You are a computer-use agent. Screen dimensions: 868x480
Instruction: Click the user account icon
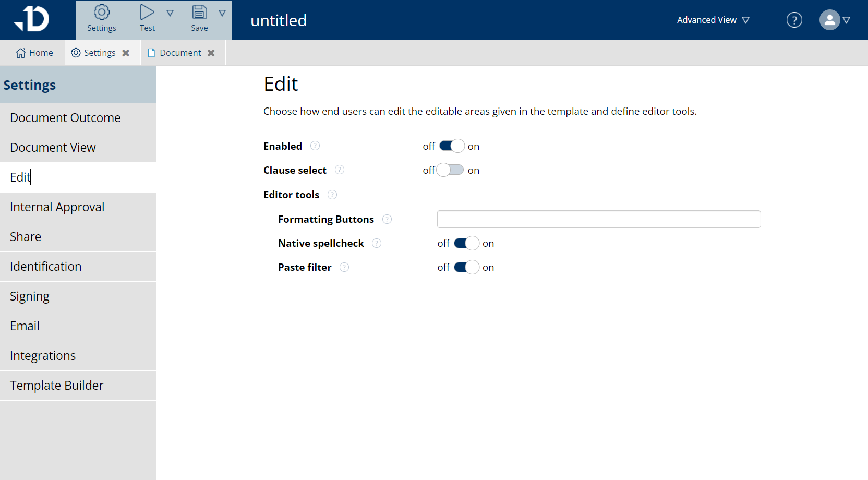pos(829,20)
